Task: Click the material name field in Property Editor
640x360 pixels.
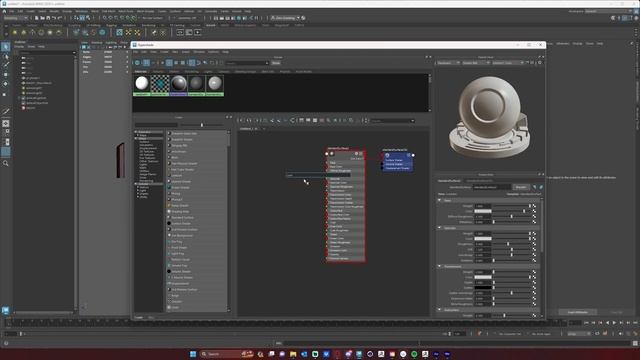Action: pos(492,187)
